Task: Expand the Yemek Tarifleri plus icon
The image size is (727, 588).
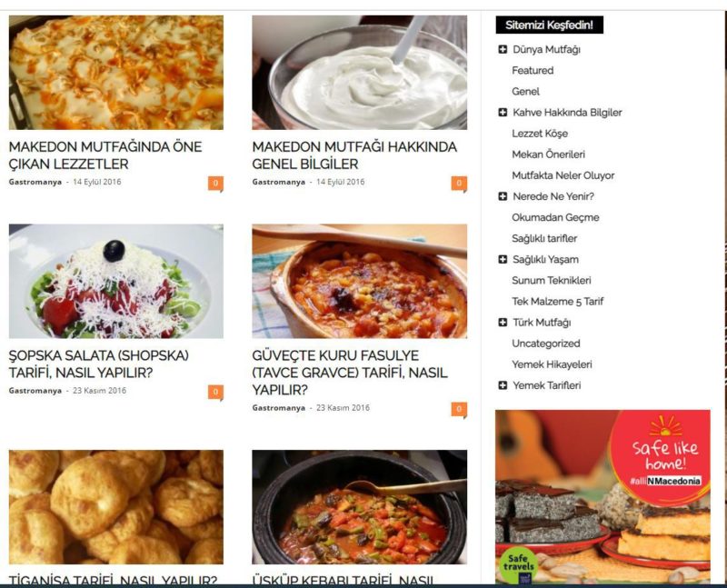Action: (x=503, y=385)
